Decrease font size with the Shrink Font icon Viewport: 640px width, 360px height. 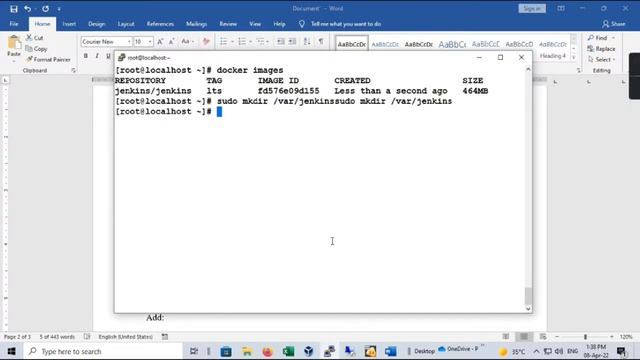(172, 42)
